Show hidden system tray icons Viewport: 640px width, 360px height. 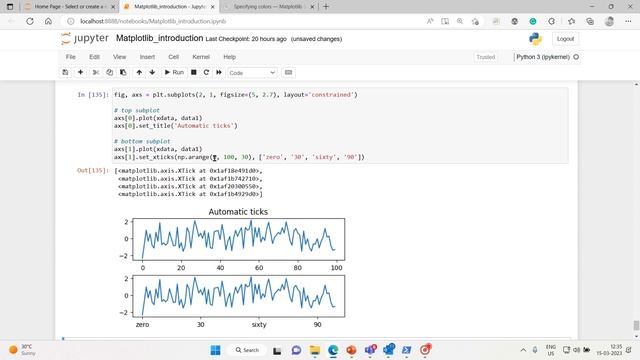(523, 350)
